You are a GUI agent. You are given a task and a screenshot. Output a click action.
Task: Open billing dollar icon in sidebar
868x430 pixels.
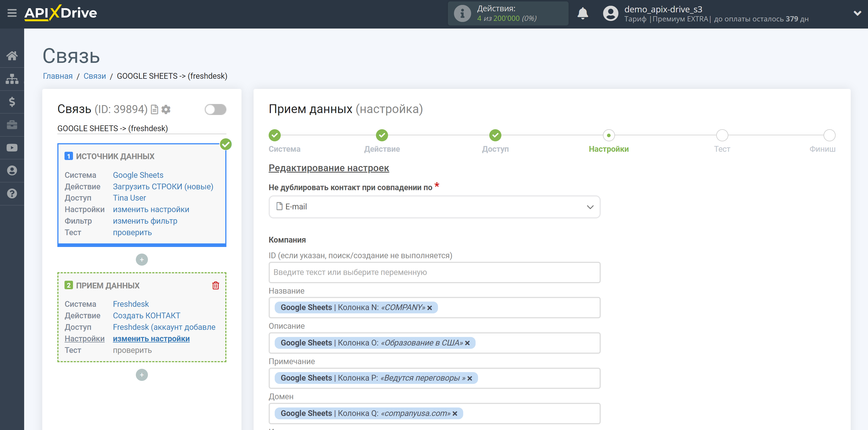coord(12,102)
